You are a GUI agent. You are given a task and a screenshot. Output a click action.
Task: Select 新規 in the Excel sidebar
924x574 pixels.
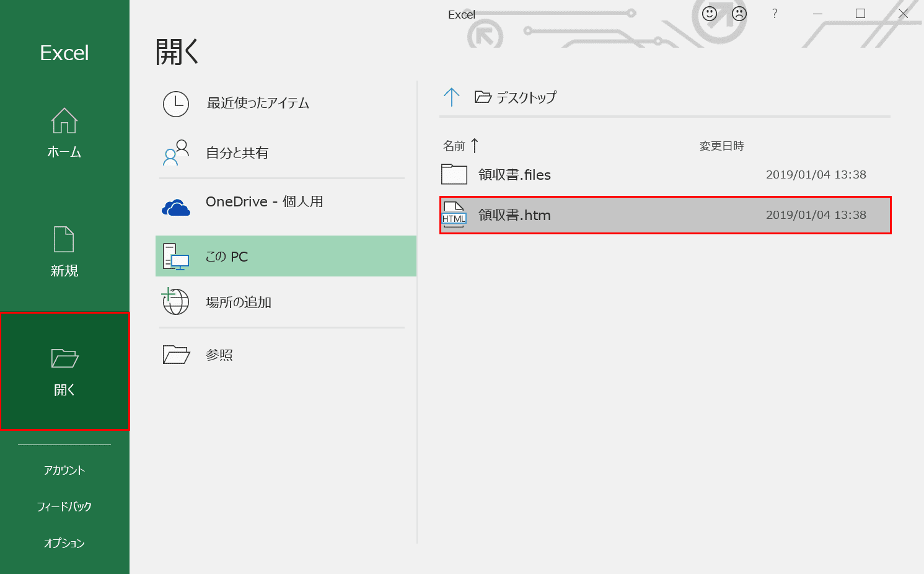pos(64,252)
